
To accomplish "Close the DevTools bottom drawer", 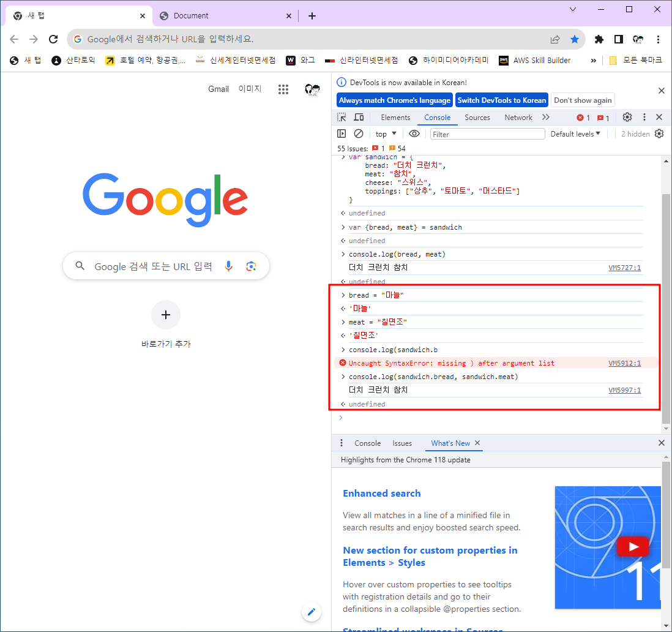I will [x=661, y=443].
